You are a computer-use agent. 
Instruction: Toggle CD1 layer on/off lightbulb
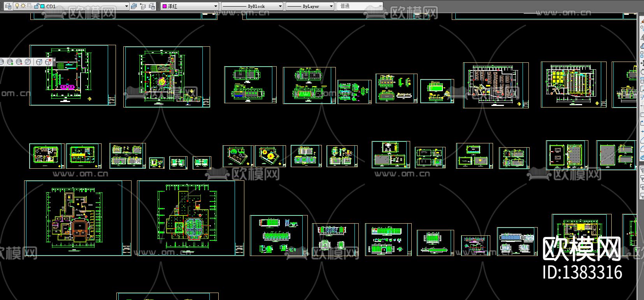point(17,6)
